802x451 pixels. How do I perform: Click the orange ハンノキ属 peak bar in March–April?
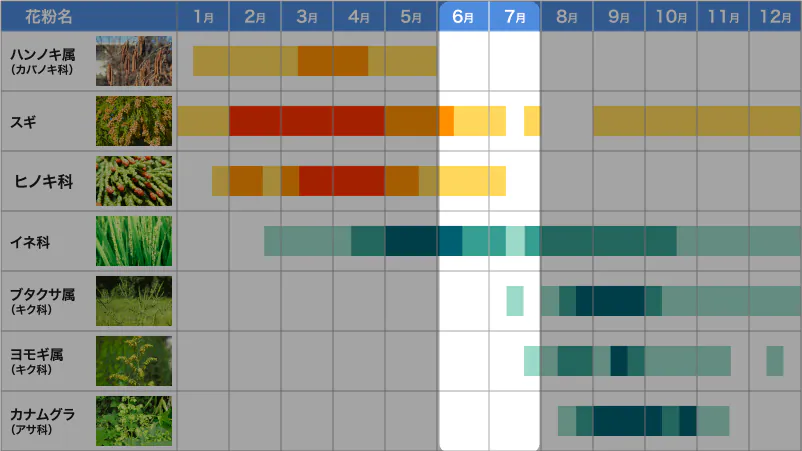tap(333, 61)
